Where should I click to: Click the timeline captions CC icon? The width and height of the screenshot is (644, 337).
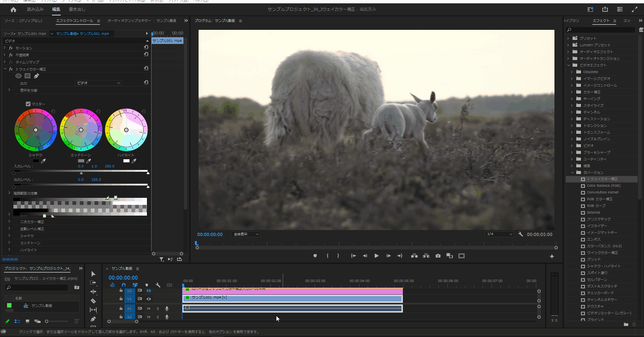coord(169,285)
